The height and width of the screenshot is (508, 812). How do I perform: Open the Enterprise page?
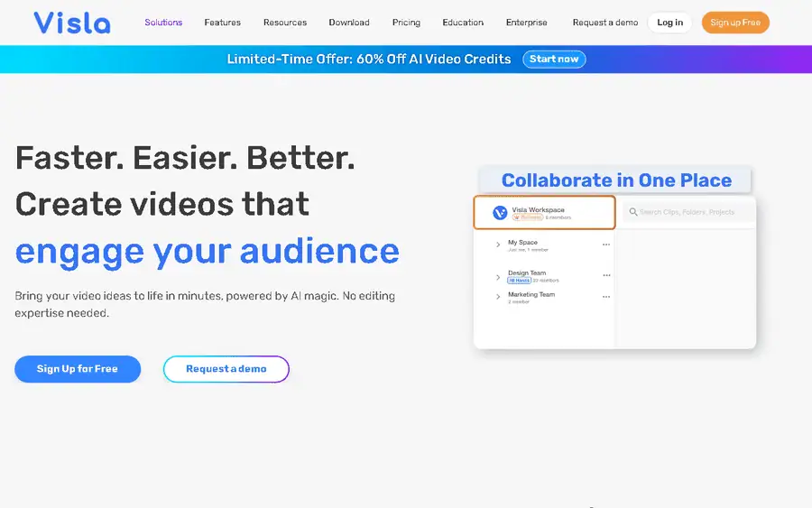coord(526,23)
